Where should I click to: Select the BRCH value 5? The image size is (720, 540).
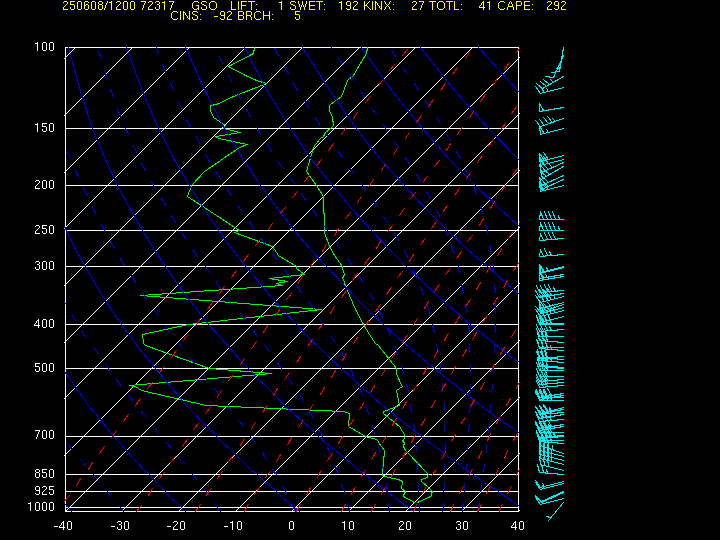coord(298,16)
